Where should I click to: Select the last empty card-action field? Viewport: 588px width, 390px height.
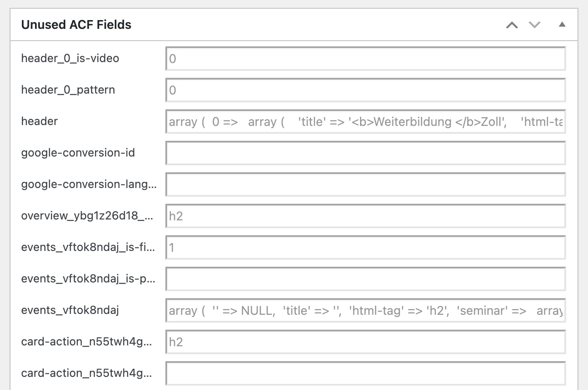coord(365,373)
